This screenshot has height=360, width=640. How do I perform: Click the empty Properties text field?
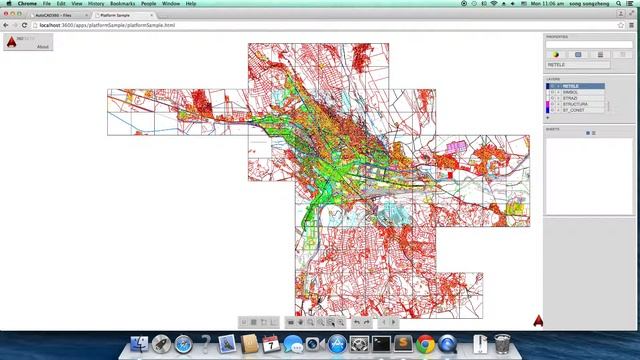click(589, 44)
